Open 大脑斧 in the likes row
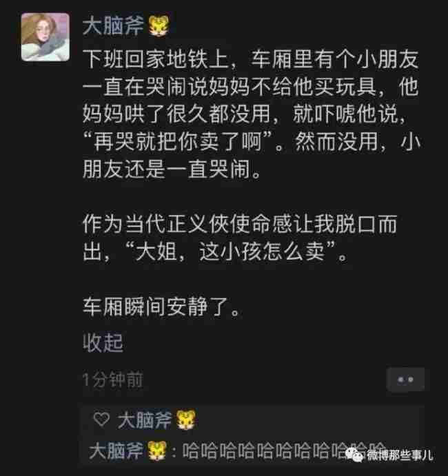Image resolution: width=448 pixels, height=476 pixels. 145,420
